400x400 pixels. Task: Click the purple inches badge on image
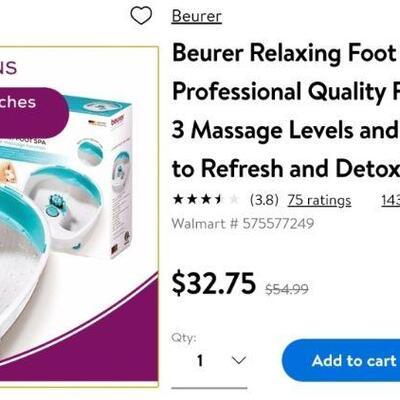point(33,112)
